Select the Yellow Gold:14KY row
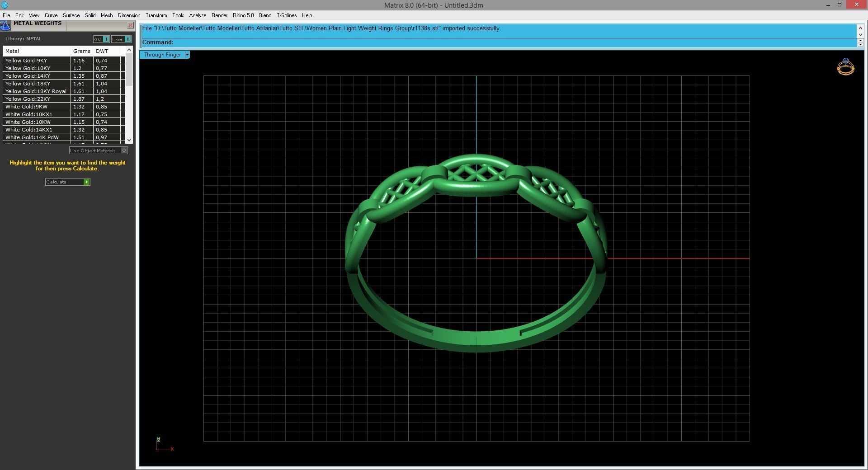This screenshot has height=470, width=868. click(64, 76)
